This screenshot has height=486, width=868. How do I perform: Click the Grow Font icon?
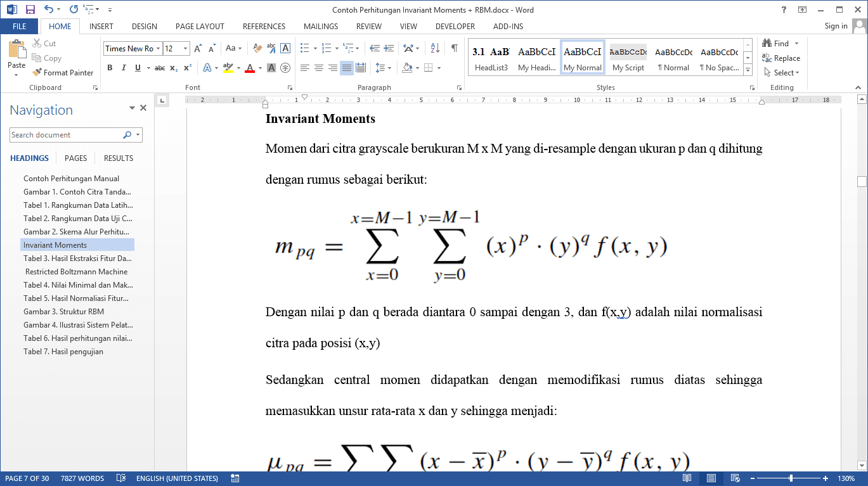point(198,48)
